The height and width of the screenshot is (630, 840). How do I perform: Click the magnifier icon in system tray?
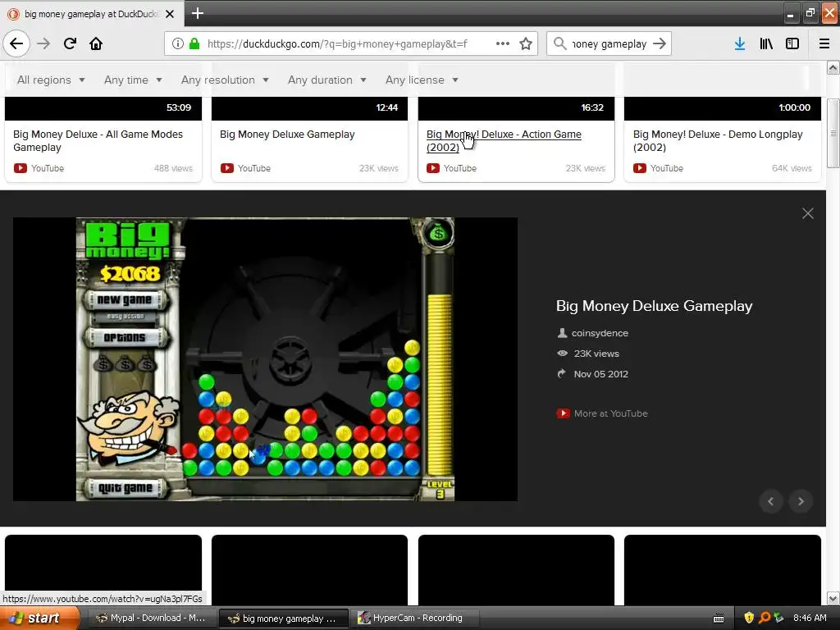click(765, 618)
